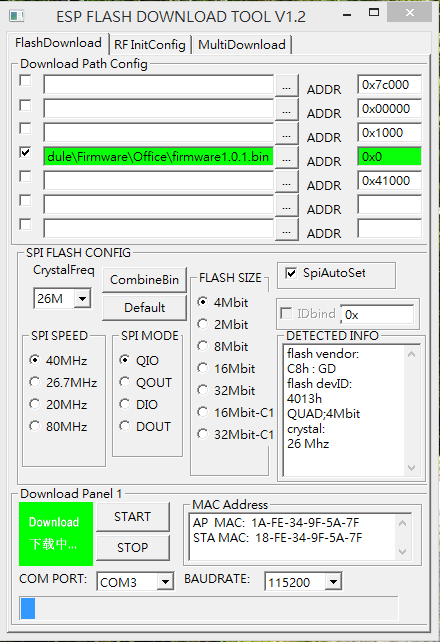Select 8Mbit flash size
Image resolution: width=440 pixels, height=642 pixels.
pos(203,346)
